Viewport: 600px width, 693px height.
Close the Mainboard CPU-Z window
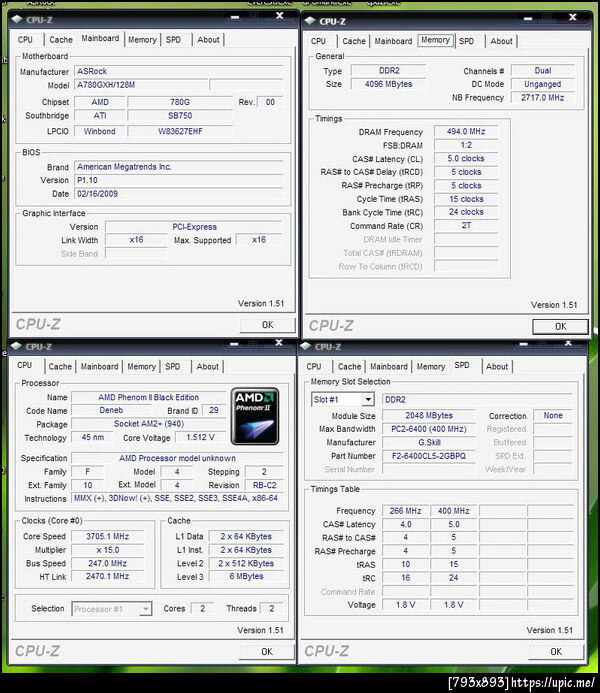(280, 16)
